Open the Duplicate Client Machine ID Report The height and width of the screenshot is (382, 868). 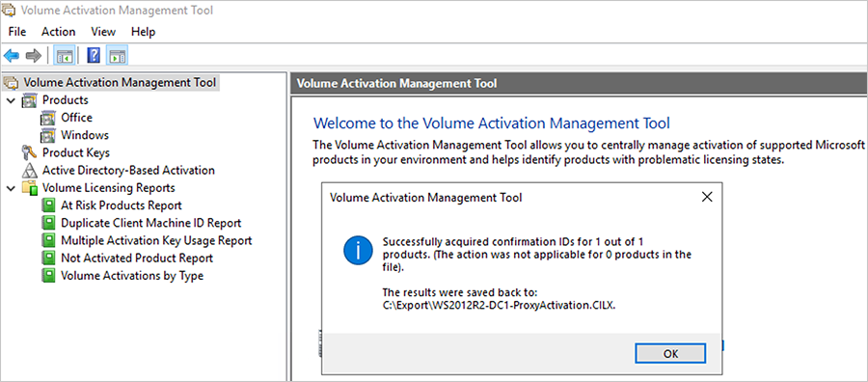click(x=151, y=223)
